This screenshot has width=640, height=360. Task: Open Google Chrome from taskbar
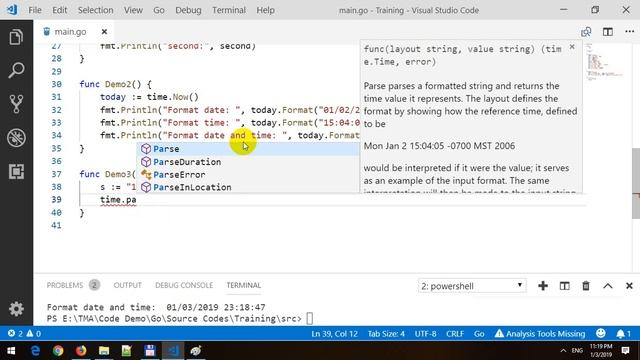coord(58,351)
